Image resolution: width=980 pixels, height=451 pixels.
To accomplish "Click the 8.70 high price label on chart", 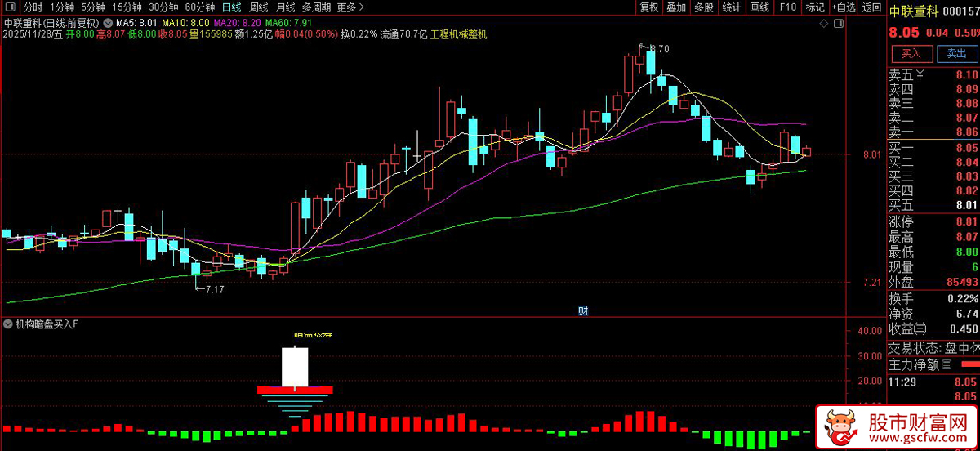I will (659, 49).
